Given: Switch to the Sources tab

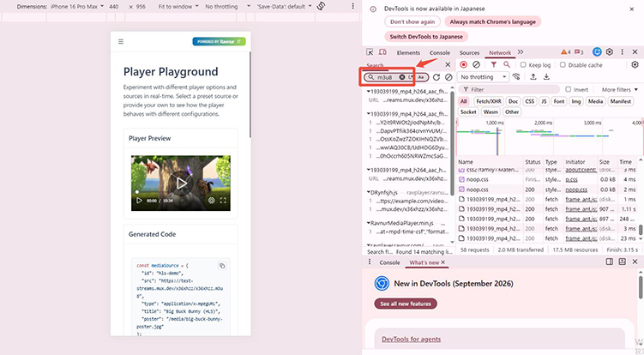Looking at the screenshot, I should [469, 52].
